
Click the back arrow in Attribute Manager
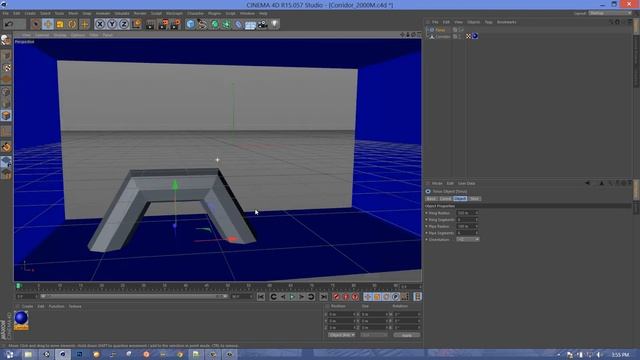click(x=588, y=183)
